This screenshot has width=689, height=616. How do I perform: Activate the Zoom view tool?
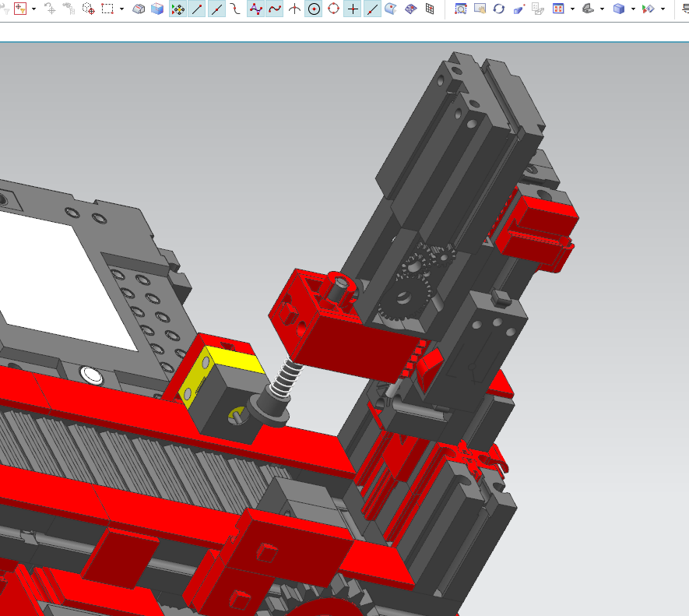(x=461, y=9)
